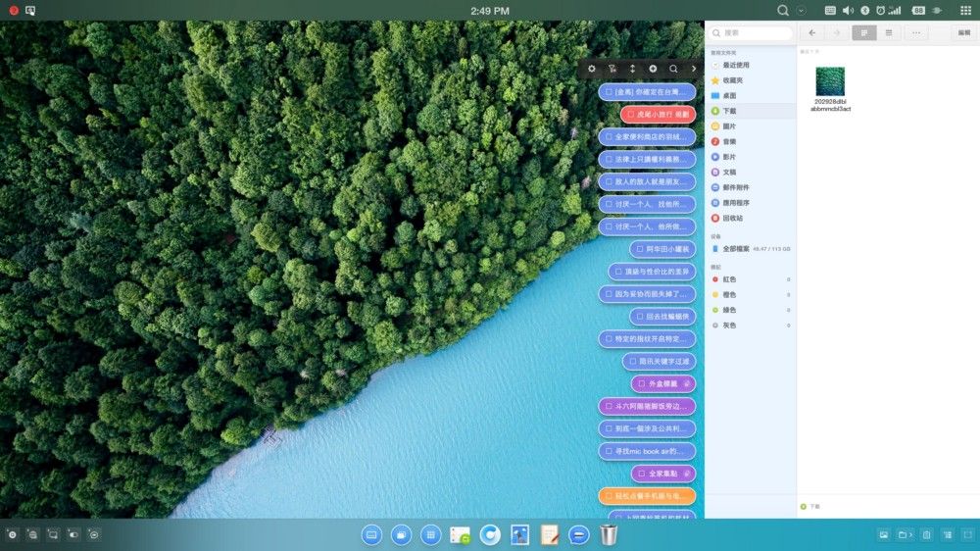Click the list view icon in file manager
The height and width of the screenshot is (551, 980).
(889, 32)
